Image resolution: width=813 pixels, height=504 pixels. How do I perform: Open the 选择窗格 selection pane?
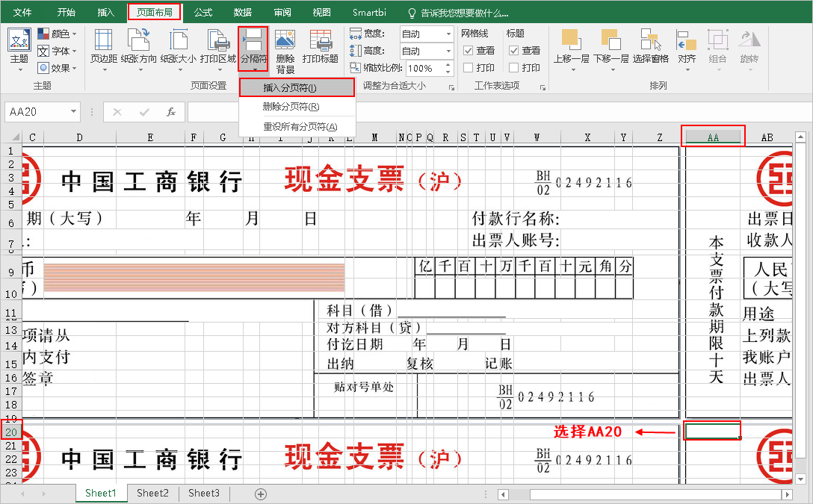[651, 46]
